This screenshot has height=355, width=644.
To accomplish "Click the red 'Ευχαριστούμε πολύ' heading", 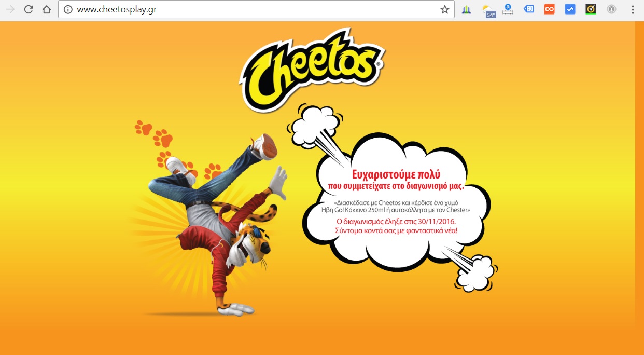I will pos(396,174).
